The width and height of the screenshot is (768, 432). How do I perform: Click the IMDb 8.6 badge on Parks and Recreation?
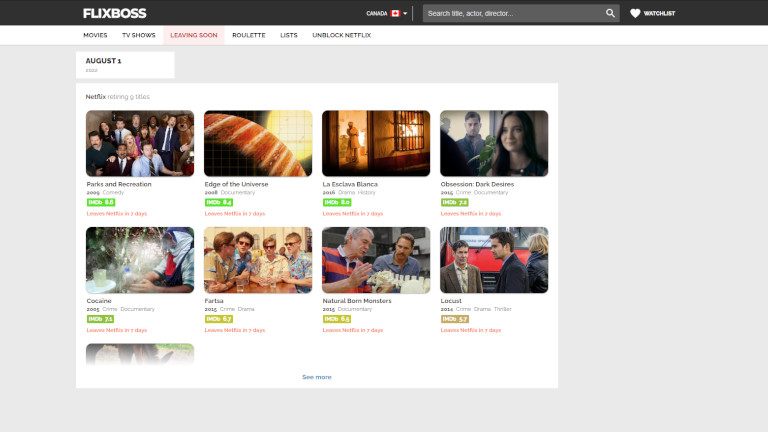[100, 202]
